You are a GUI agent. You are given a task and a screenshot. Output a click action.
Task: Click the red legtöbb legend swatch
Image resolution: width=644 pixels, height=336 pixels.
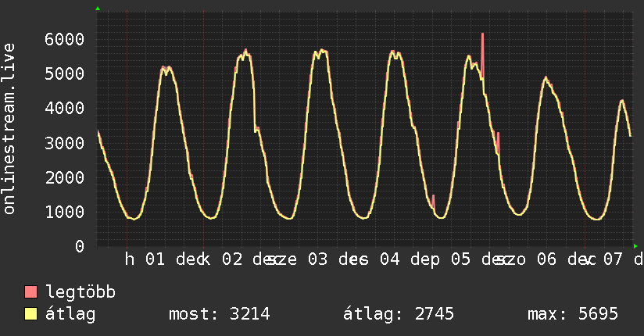[x=31, y=293]
